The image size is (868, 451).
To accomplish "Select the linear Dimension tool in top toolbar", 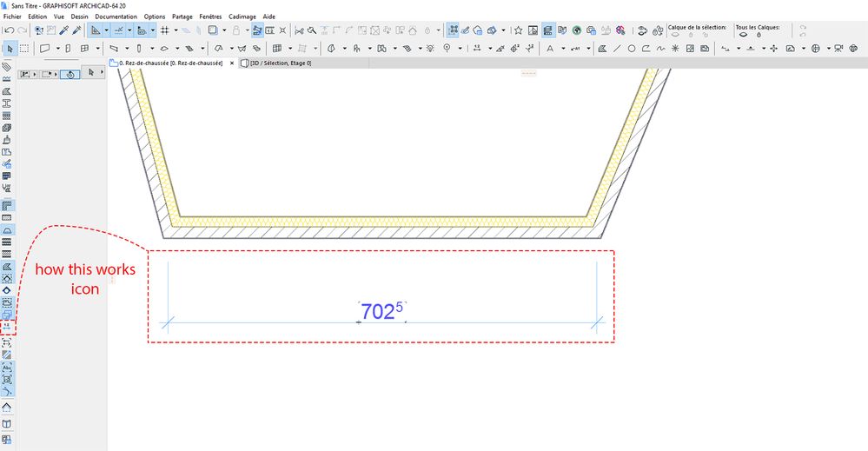I will click(x=477, y=49).
